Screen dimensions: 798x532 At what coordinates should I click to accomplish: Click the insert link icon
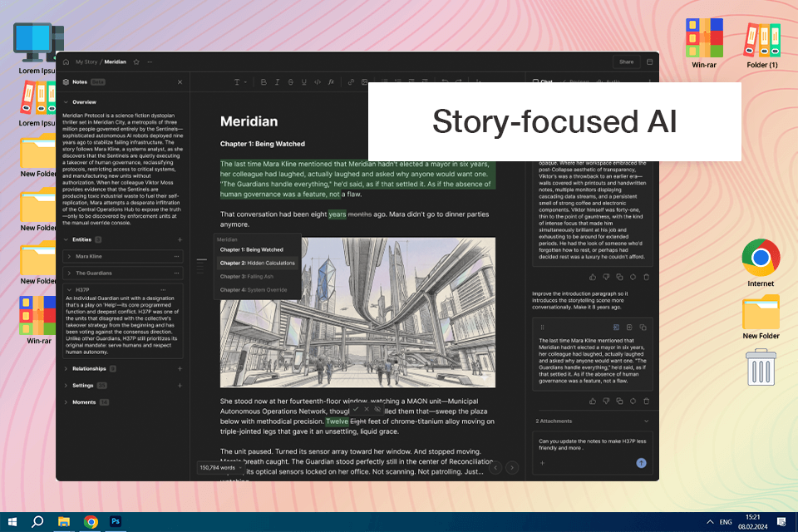click(351, 82)
